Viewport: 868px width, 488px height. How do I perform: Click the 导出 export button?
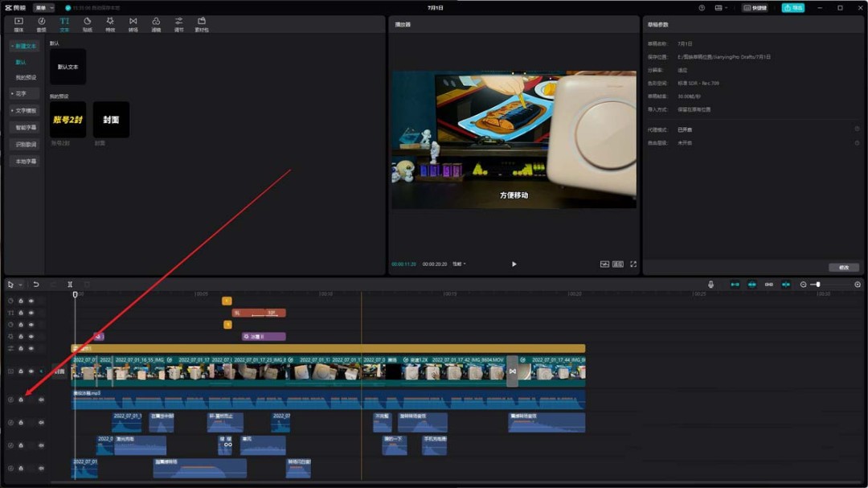tap(792, 7)
